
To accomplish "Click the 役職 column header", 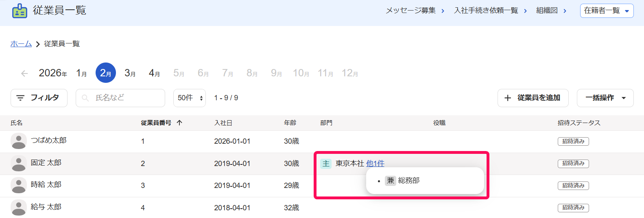I will [x=439, y=123].
